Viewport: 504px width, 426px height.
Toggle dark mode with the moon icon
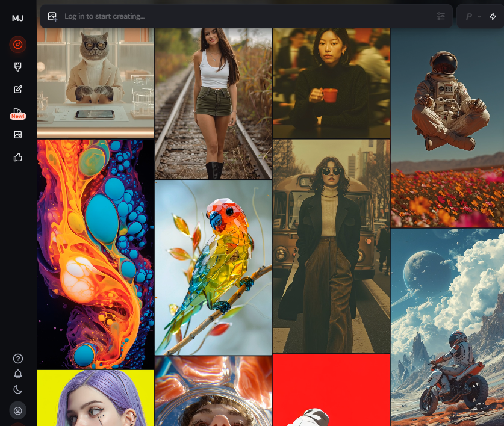tap(17, 390)
